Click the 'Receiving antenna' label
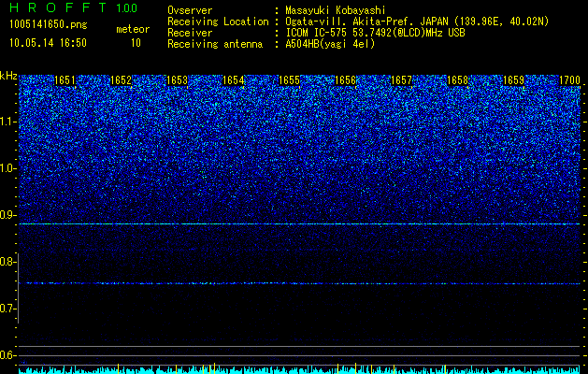 (215, 44)
